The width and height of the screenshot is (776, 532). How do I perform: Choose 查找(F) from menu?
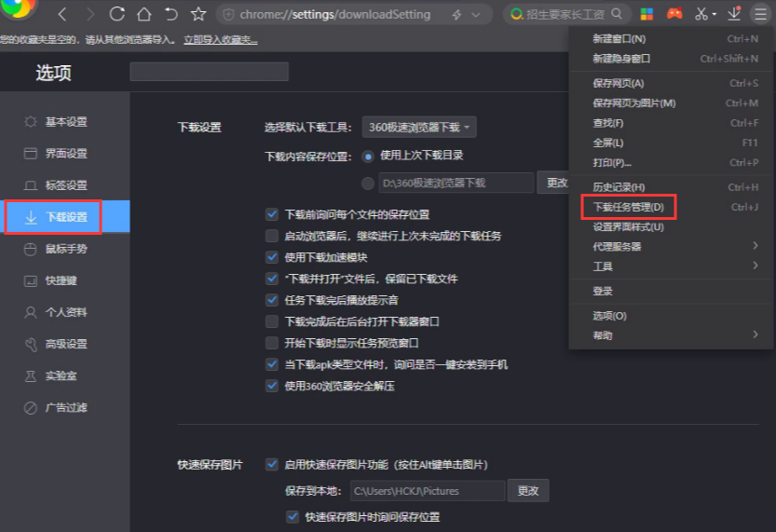(671, 123)
